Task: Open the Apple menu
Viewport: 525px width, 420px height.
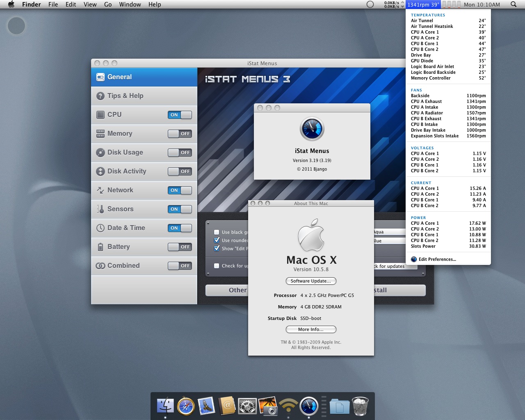Action: pos(11,5)
